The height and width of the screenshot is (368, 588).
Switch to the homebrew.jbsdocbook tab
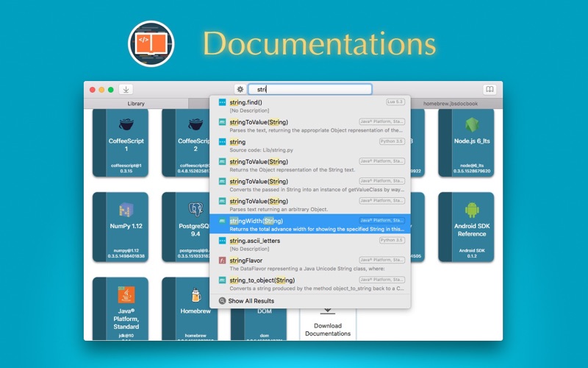click(x=451, y=103)
